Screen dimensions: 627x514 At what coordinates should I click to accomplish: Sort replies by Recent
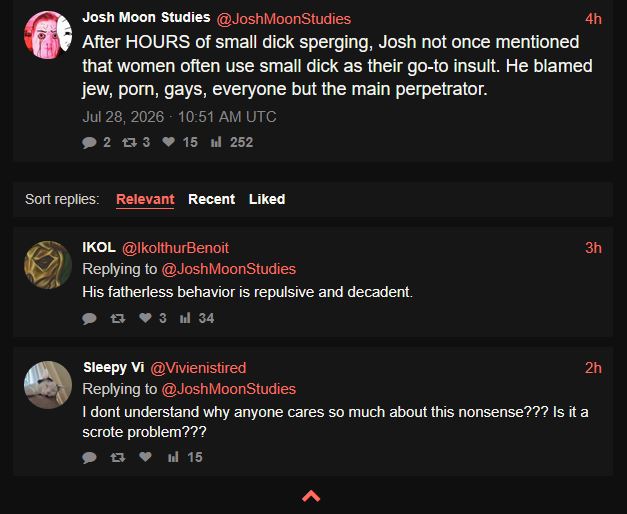(212, 199)
